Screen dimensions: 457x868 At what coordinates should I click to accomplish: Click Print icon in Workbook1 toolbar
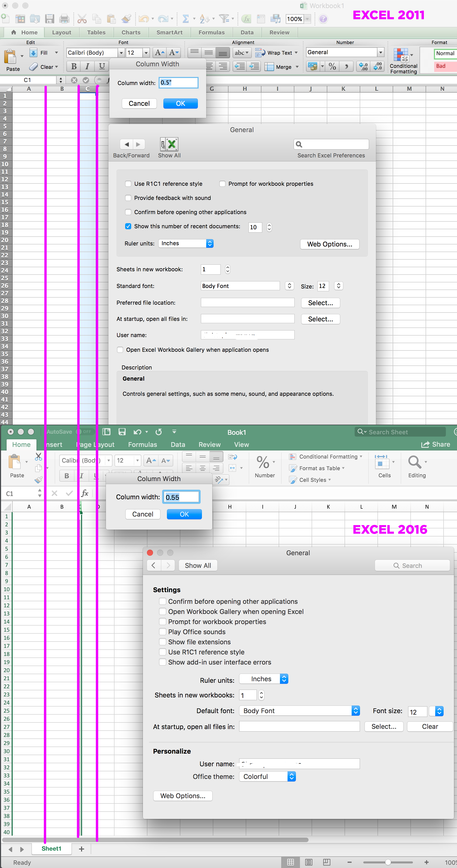64,19
